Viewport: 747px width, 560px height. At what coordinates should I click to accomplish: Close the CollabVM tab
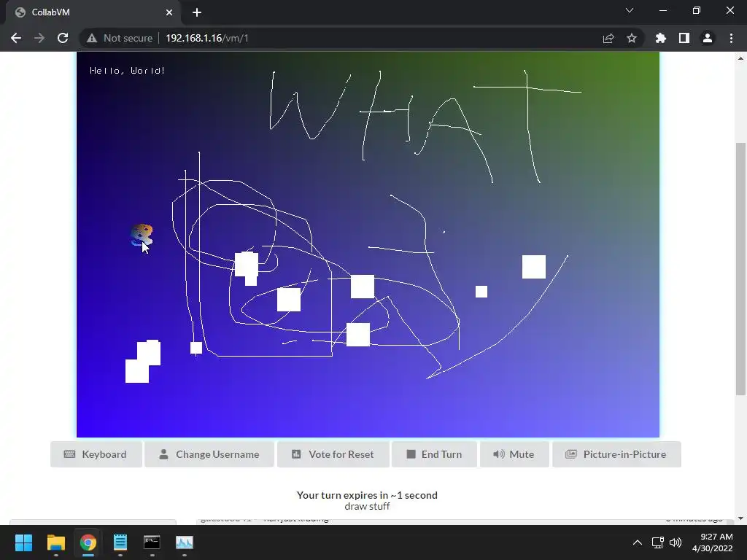(x=169, y=12)
